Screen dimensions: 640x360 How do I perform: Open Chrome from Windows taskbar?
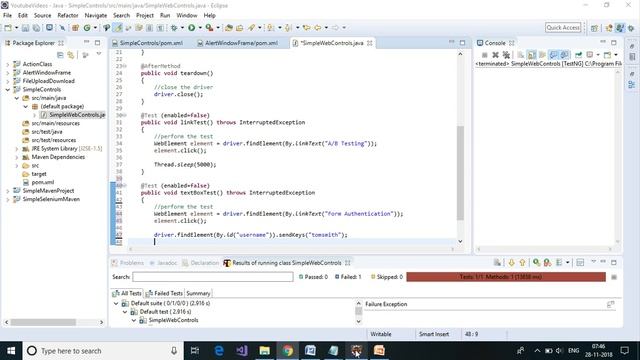coord(288,351)
